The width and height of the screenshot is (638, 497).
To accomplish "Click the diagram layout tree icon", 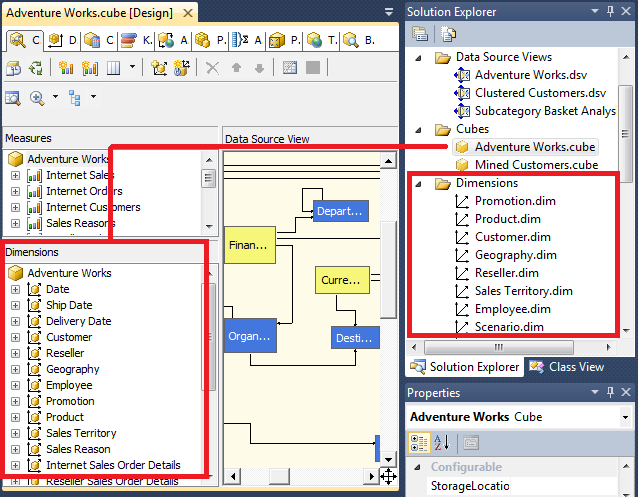I will click(75, 98).
